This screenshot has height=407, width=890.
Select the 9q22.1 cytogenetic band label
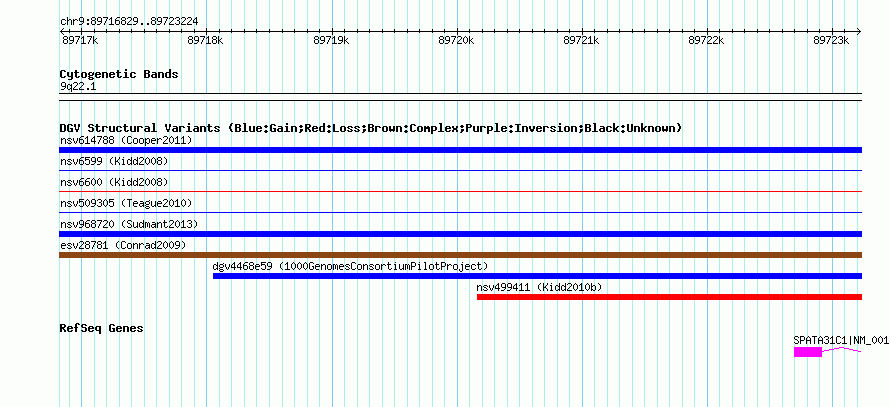[x=78, y=86]
